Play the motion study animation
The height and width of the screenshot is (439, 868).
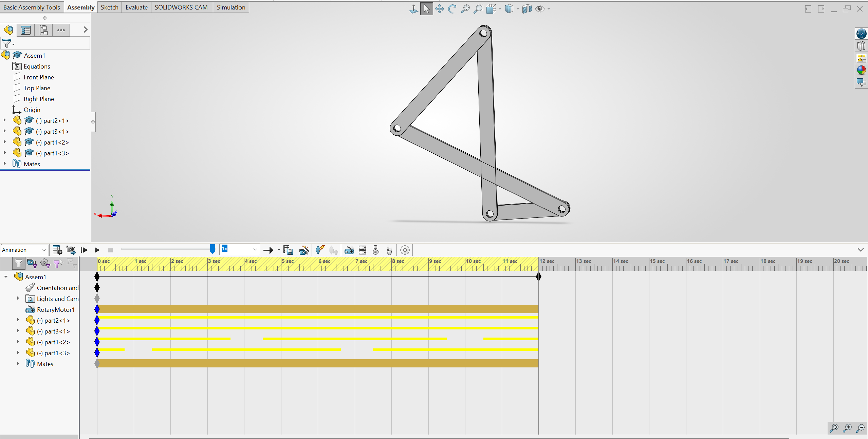pos(97,250)
